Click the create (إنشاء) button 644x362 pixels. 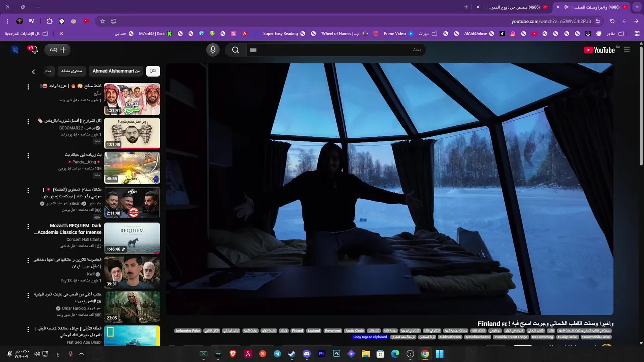(58, 50)
